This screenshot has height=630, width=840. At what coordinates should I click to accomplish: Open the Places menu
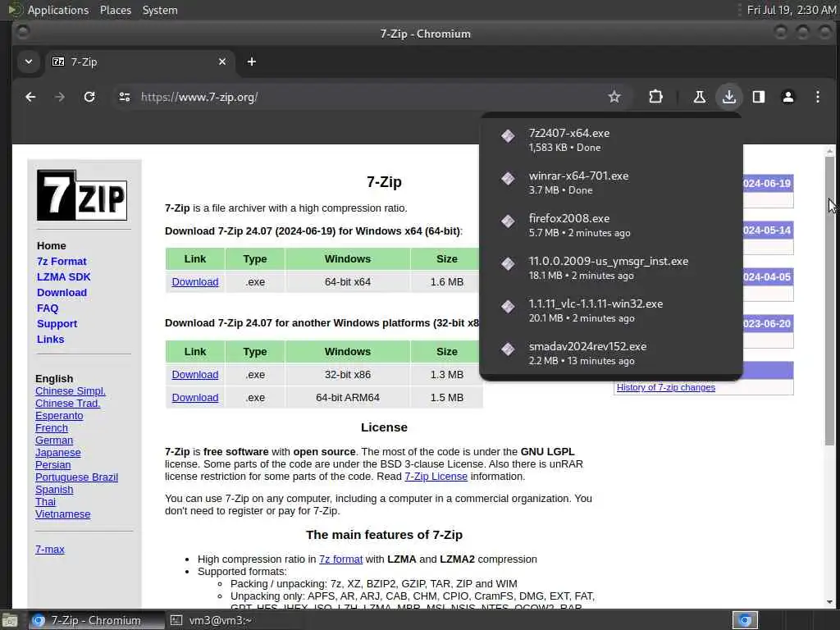click(115, 10)
